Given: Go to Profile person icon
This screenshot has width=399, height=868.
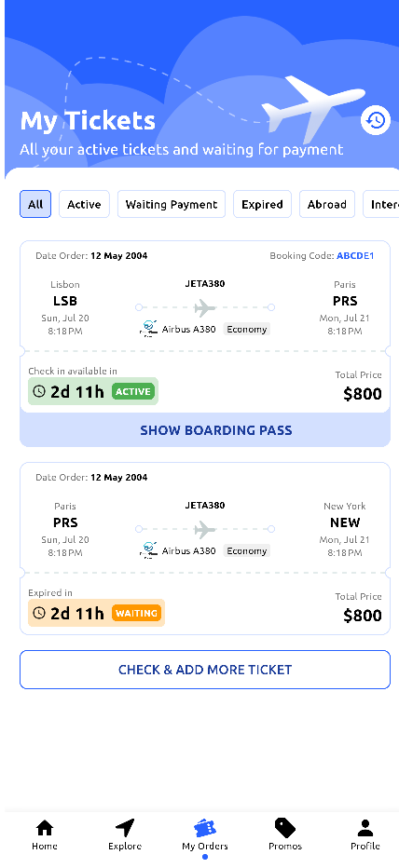Looking at the screenshot, I should 365,828.
